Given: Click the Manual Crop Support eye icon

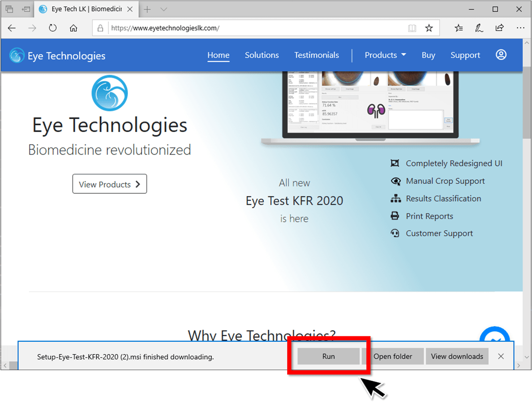Looking at the screenshot, I should 396,181.
